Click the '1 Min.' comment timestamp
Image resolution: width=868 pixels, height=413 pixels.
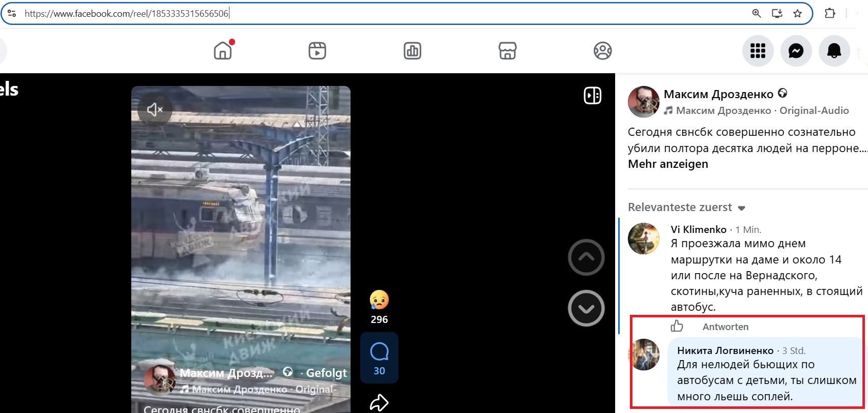tap(748, 229)
